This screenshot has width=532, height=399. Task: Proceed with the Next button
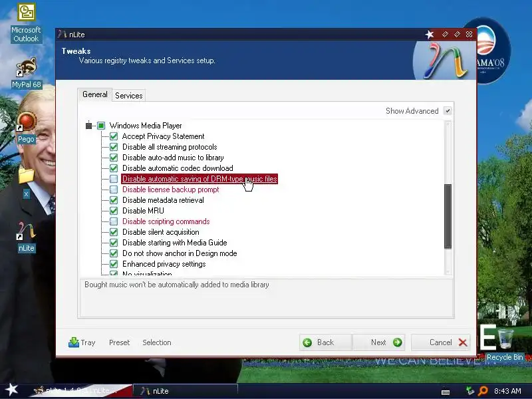(379, 342)
